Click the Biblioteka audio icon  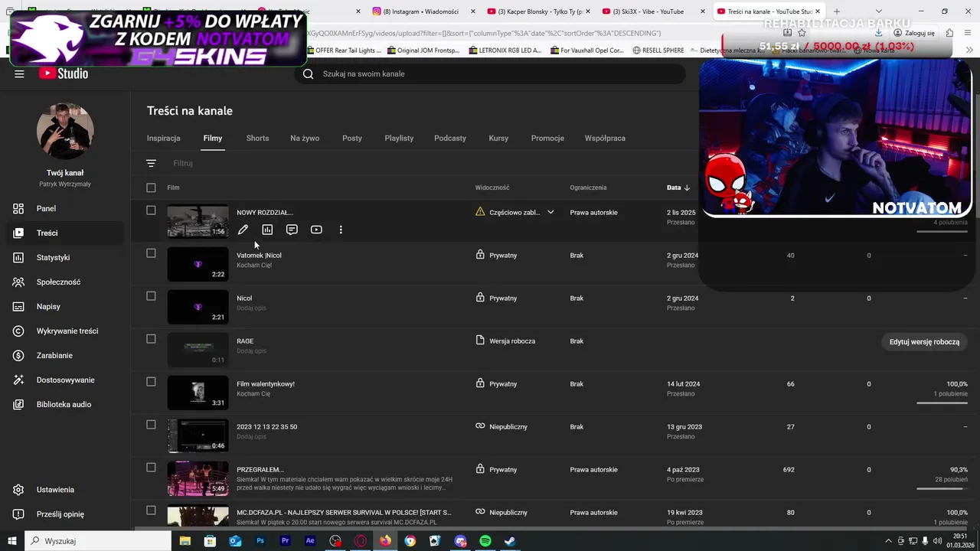pos(19,404)
